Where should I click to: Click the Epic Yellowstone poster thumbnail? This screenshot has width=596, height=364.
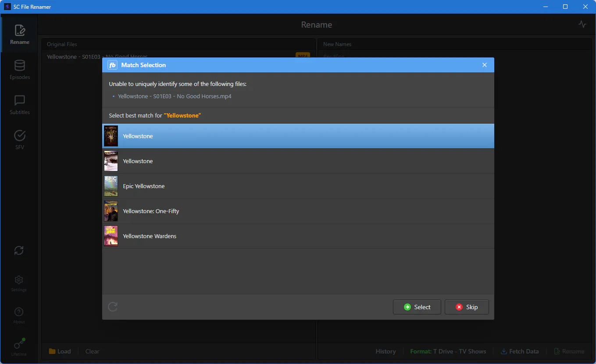pyautogui.click(x=111, y=186)
